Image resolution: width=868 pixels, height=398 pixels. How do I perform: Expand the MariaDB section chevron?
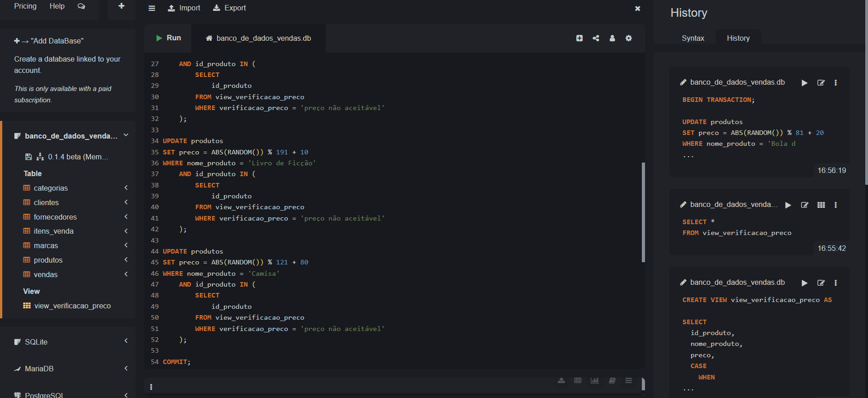(126, 369)
